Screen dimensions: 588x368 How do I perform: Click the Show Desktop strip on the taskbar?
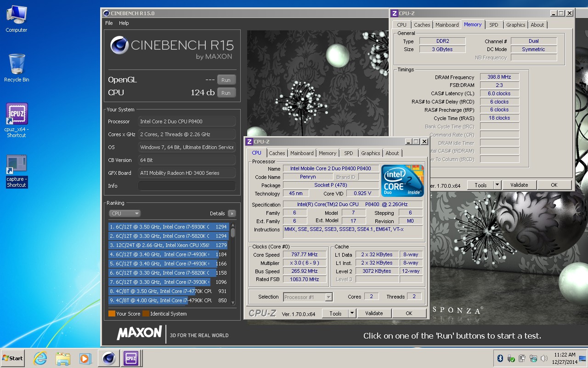point(582,358)
